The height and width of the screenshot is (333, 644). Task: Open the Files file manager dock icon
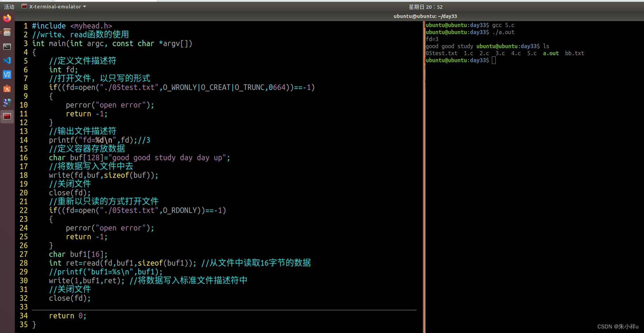[x=7, y=32]
